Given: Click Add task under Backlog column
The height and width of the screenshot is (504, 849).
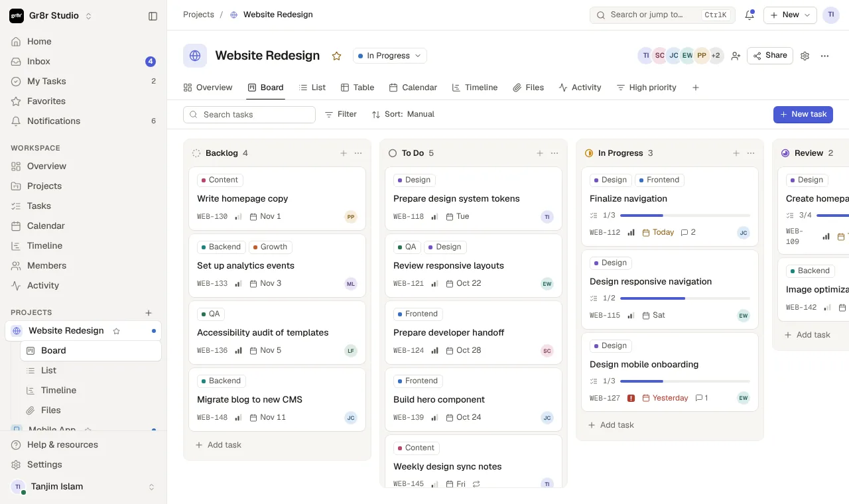Looking at the screenshot, I should 218,445.
